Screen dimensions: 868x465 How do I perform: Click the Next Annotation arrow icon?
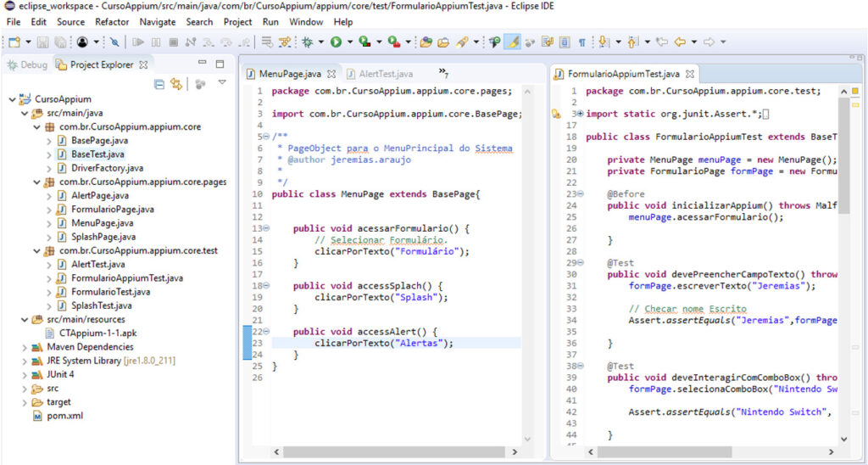click(x=604, y=42)
